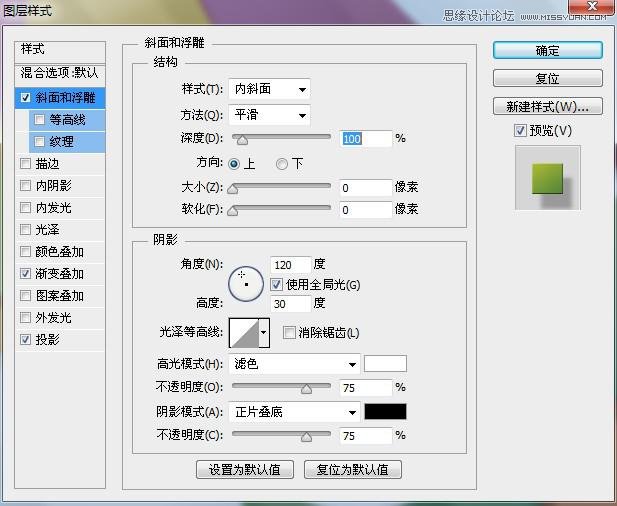Open the 描边 settings entry
This screenshot has width=617, height=506.
coord(48,164)
